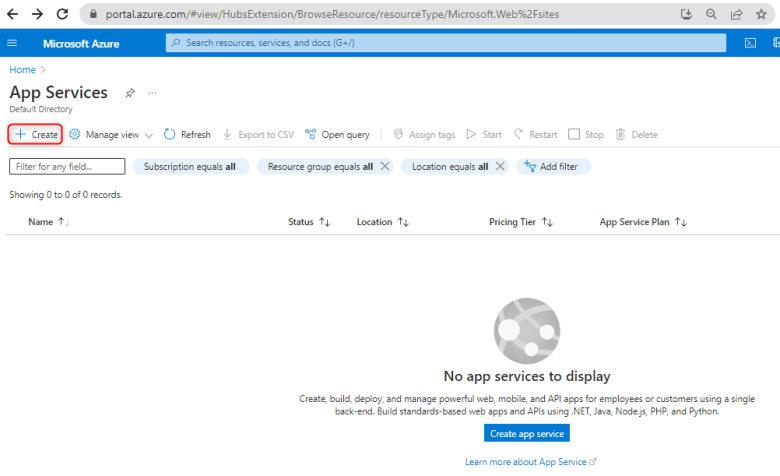Click the Start command
This screenshot has height=476, width=780.
pos(484,134)
